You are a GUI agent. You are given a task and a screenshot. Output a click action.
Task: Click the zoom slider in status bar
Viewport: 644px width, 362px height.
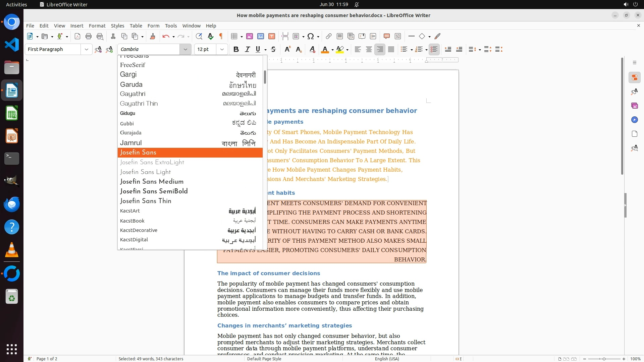point(604,359)
